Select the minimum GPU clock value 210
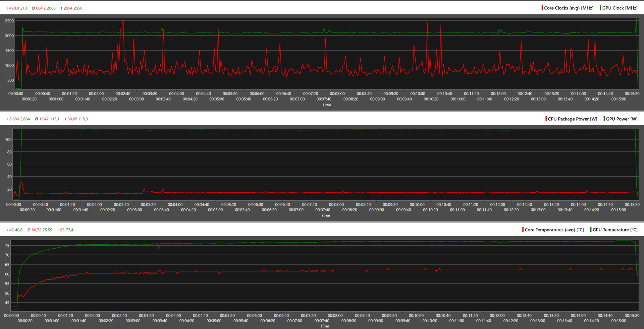Viewport: 644px width, 329px height. pyautogui.click(x=23, y=8)
